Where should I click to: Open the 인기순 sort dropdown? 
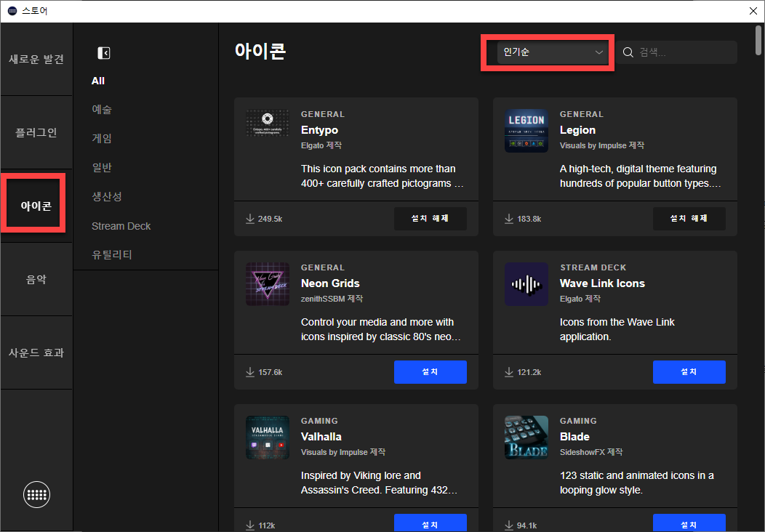pos(553,52)
